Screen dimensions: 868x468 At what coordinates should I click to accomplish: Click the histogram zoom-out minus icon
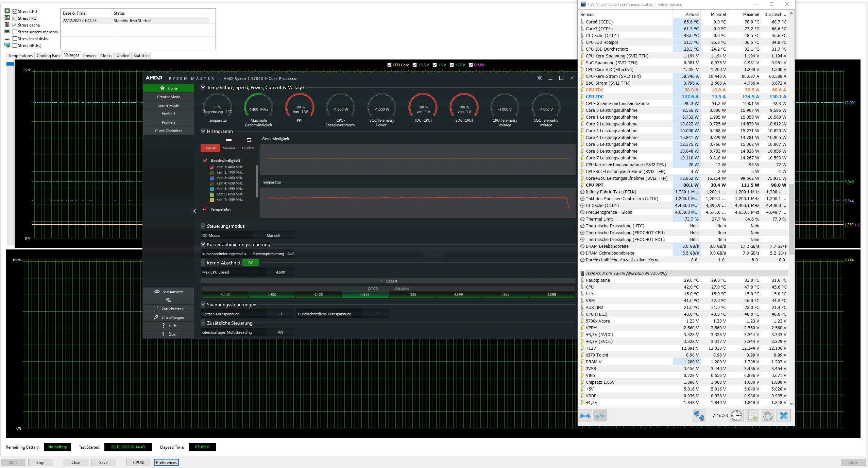click(x=229, y=140)
